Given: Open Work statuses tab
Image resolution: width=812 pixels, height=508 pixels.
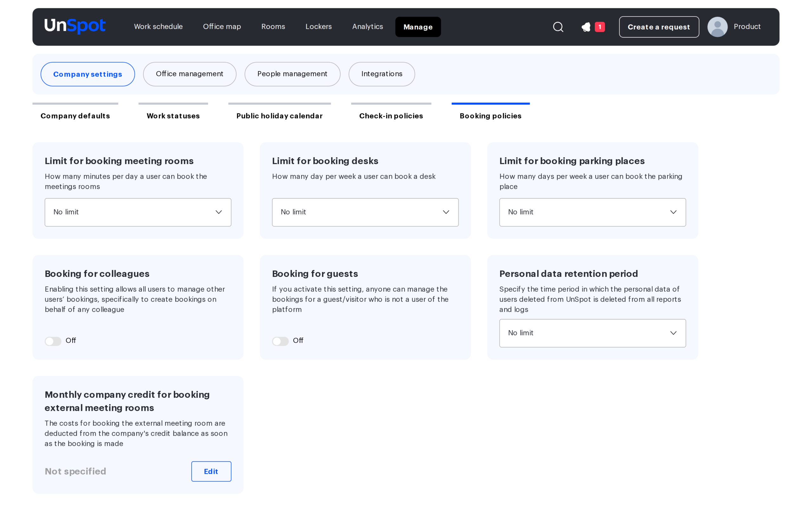Looking at the screenshot, I should 173,116.
